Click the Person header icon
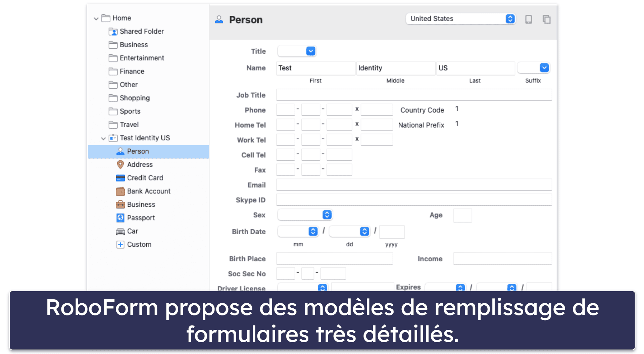The height and width of the screenshot is (354, 644). (x=219, y=20)
